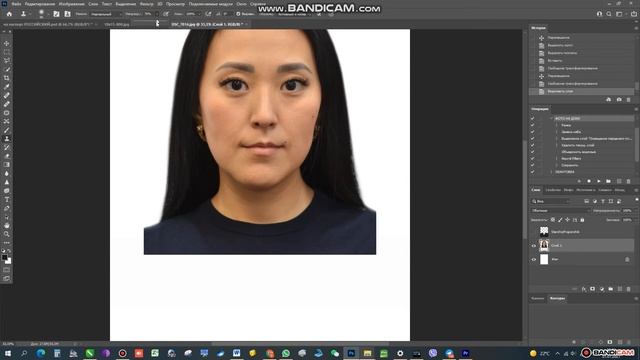
Task: Set the background color swatch
Action: pos(9,261)
